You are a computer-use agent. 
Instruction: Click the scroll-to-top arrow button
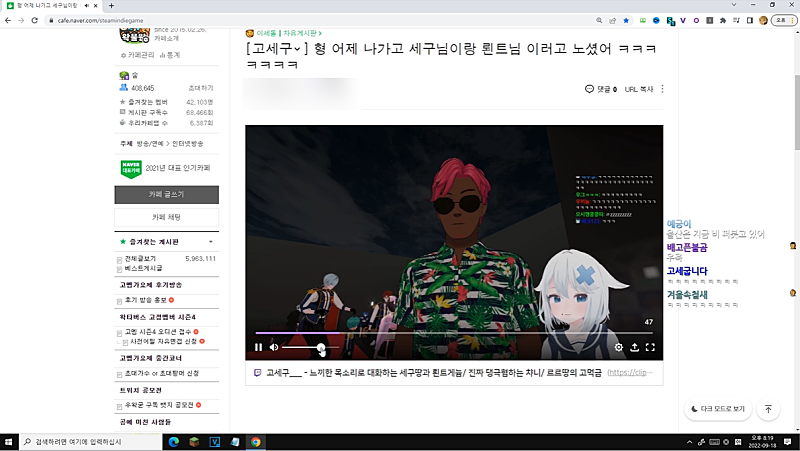click(768, 409)
